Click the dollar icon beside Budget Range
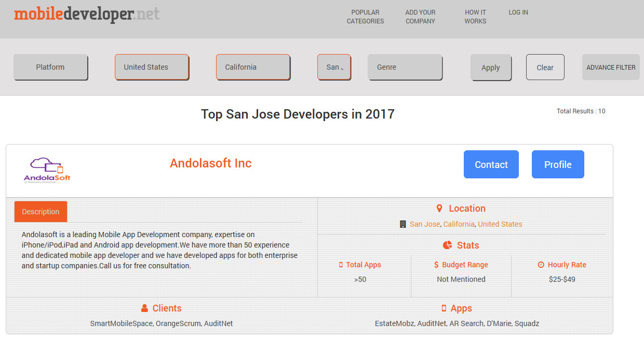644x338 pixels. tap(436, 265)
